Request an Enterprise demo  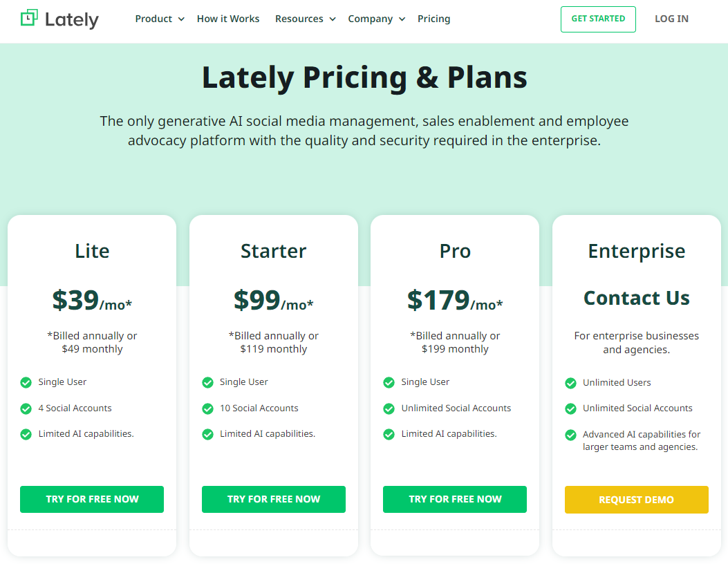click(x=636, y=500)
